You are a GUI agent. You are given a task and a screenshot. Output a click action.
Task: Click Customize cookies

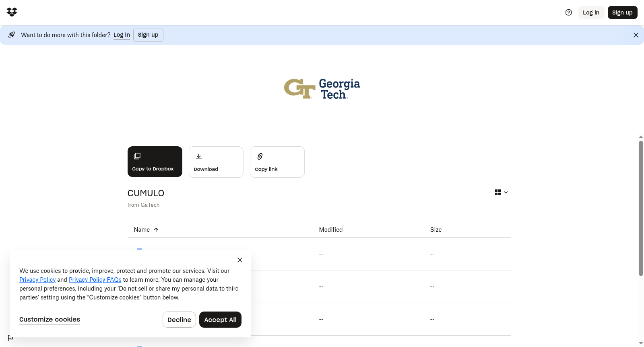click(50, 320)
